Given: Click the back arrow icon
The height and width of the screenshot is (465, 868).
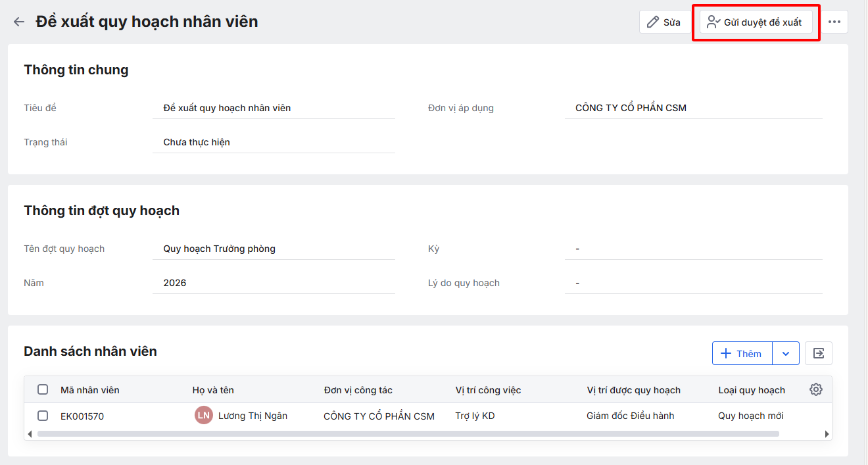Looking at the screenshot, I should [x=18, y=22].
